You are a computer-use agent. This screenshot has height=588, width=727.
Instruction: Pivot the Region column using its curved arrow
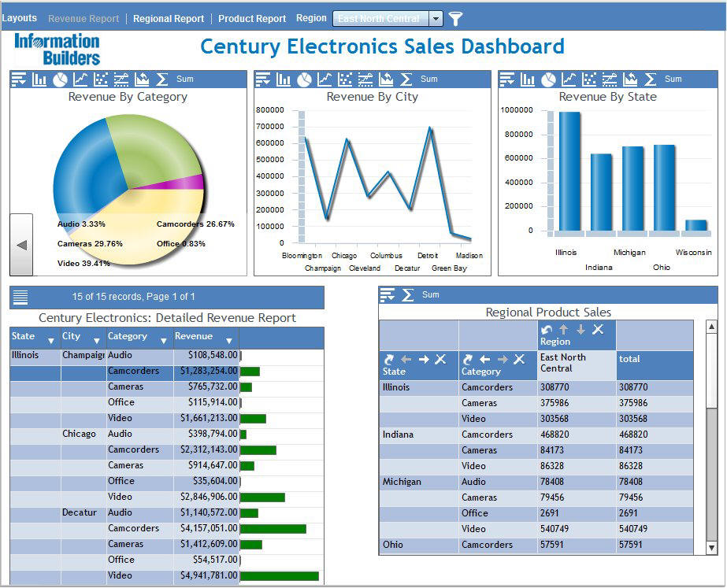point(547,330)
